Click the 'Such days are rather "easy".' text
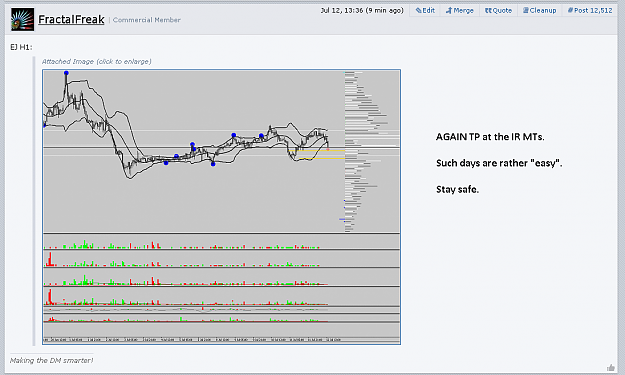 tap(499, 163)
